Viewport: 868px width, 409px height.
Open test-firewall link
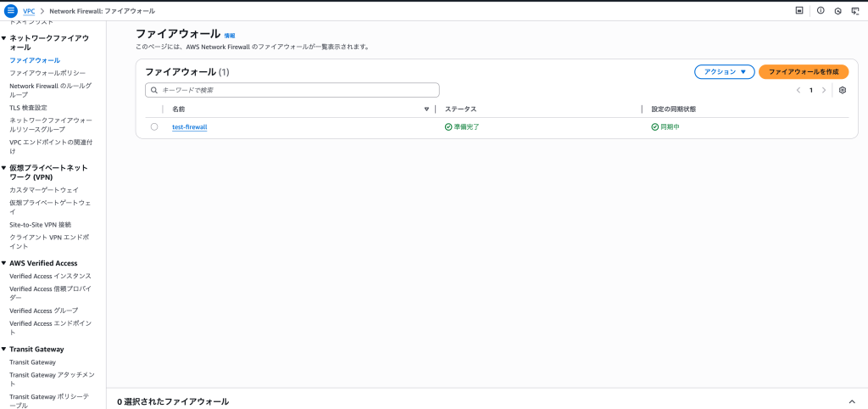click(189, 127)
